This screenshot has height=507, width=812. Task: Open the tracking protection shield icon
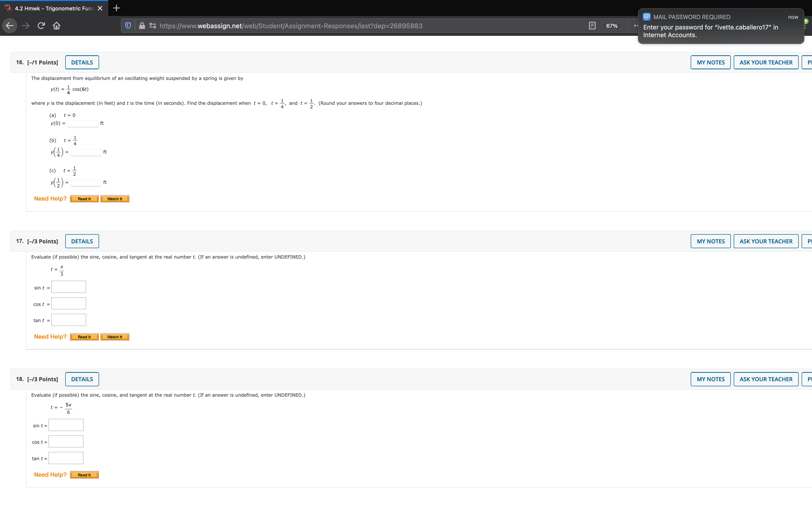(x=128, y=26)
